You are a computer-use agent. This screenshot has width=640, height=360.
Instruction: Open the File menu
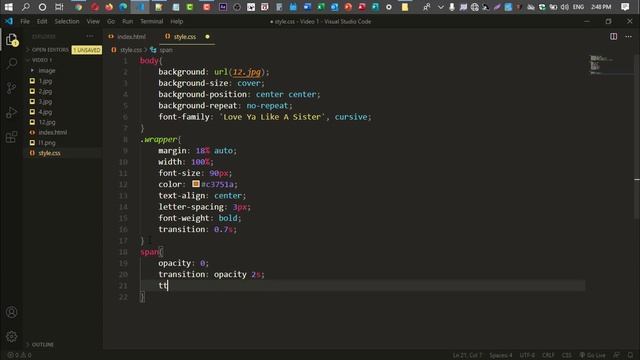(25, 21)
